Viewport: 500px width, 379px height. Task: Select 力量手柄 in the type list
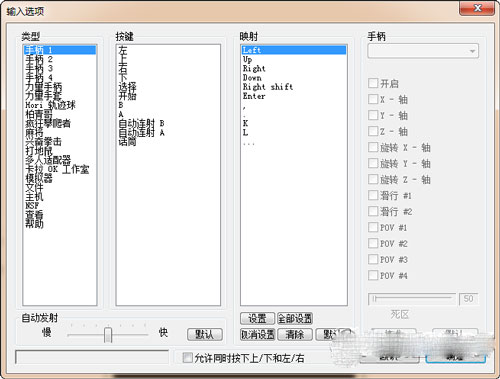60,87
